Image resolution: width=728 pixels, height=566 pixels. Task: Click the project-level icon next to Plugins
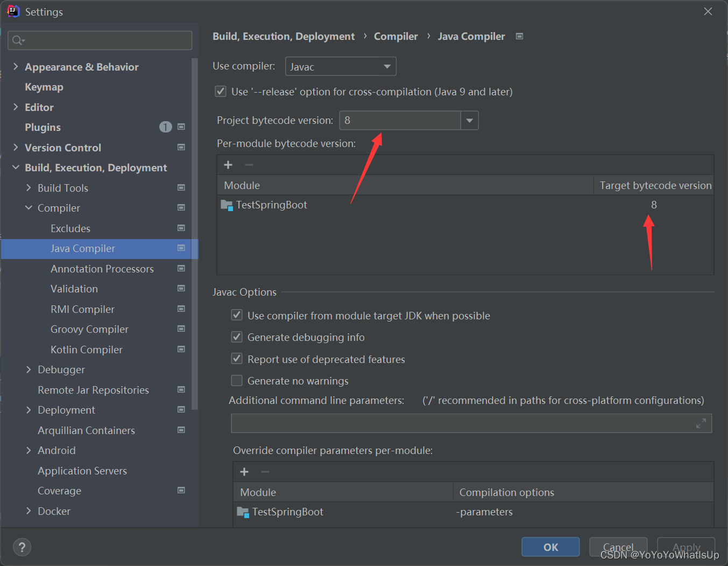pos(181,127)
